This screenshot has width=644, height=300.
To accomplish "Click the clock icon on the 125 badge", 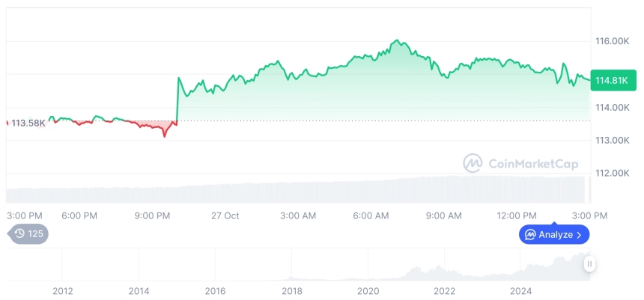I will [19, 234].
